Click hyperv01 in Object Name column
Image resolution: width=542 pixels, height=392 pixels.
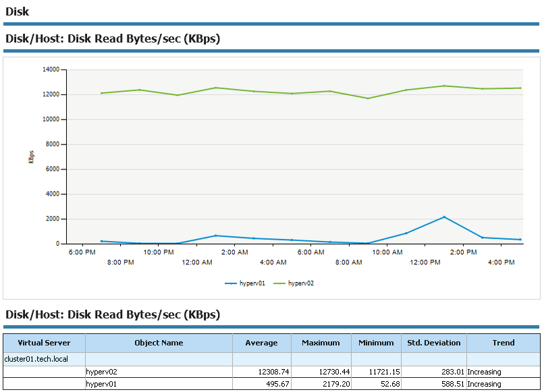click(x=101, y=384)
